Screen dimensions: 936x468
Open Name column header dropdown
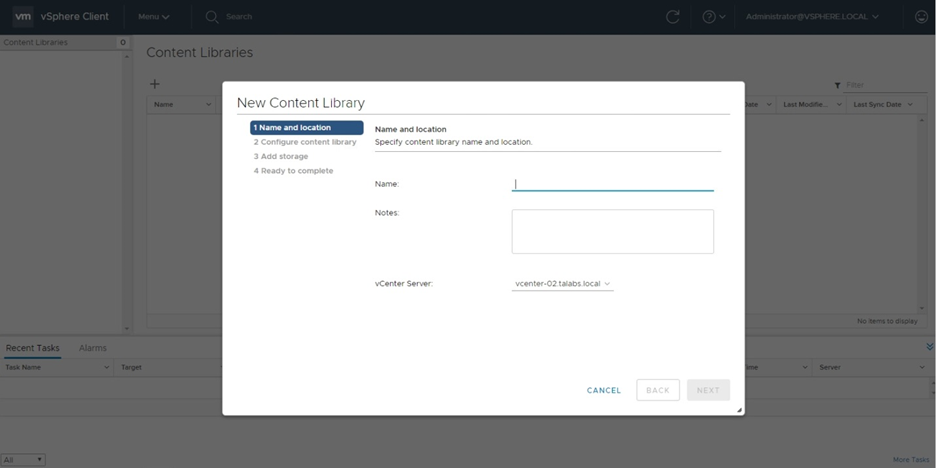coord(208,104)
